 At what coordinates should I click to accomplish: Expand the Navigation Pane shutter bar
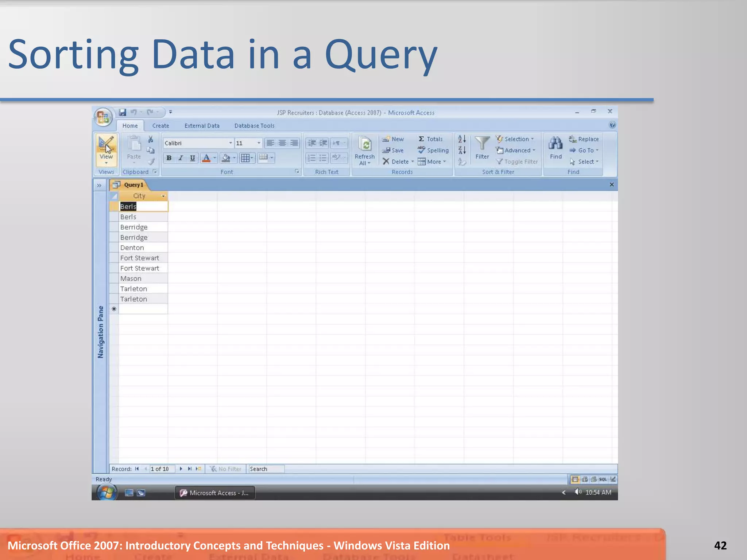point(99,185)
